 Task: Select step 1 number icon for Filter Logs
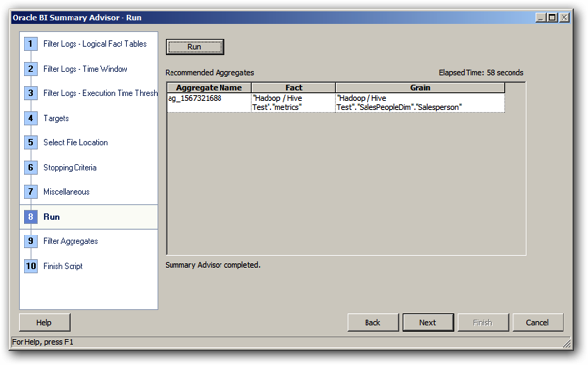(x=31, y=44)
